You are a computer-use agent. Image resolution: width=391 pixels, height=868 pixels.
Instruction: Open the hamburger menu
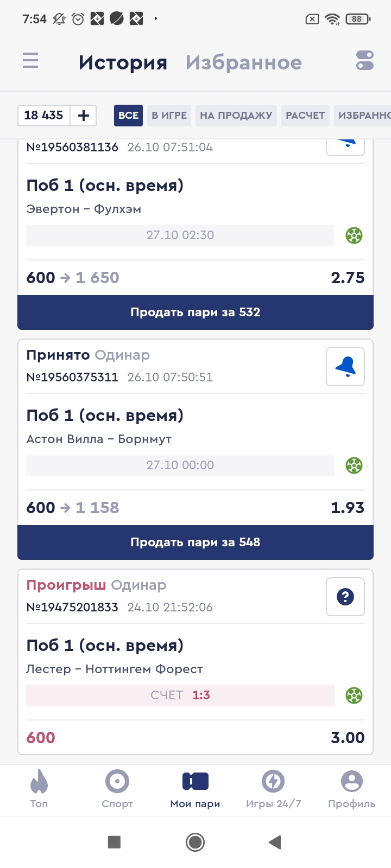point(30,60)
